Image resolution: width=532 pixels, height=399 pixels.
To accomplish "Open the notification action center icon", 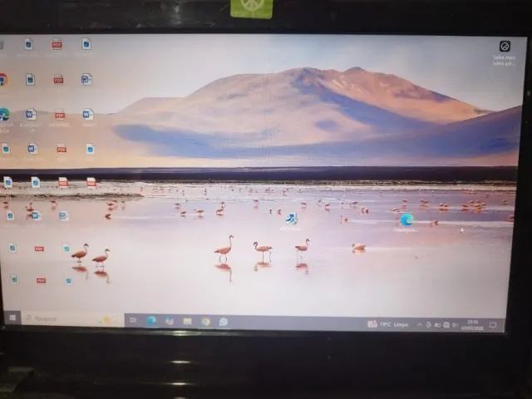I will (x=493, y=326).
